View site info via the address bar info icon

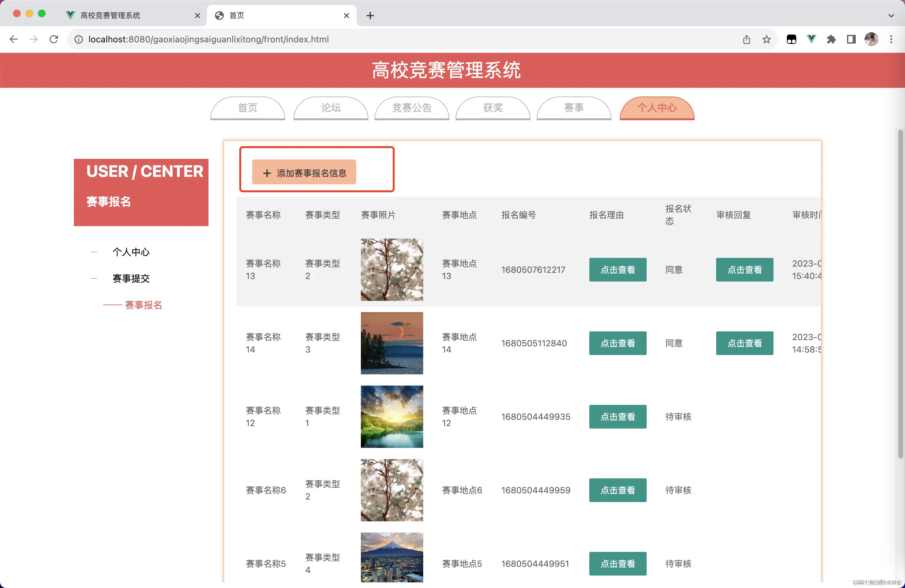78,39
